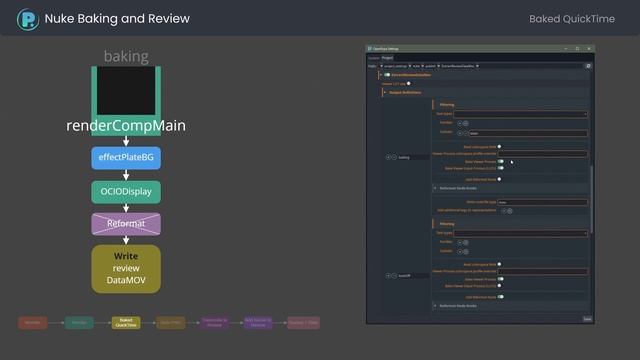Click 'nuke' in the breadcrumb path
Viewport: 640px width, 360px height.
[x=416, y=66]
